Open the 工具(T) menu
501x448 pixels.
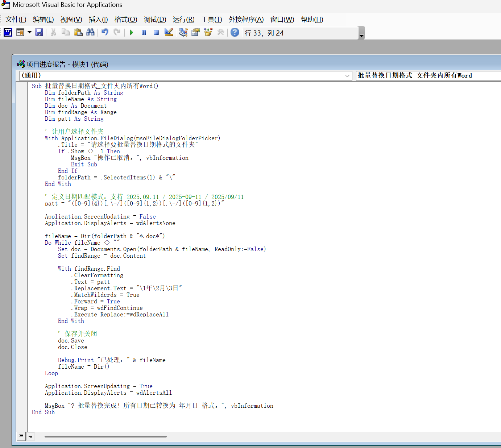point(211,20)
